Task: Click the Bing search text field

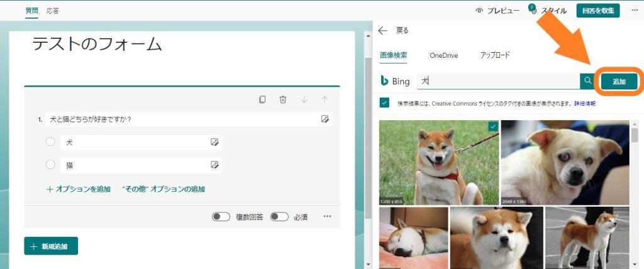Action: pyautogui.click(x=498, y=81)
